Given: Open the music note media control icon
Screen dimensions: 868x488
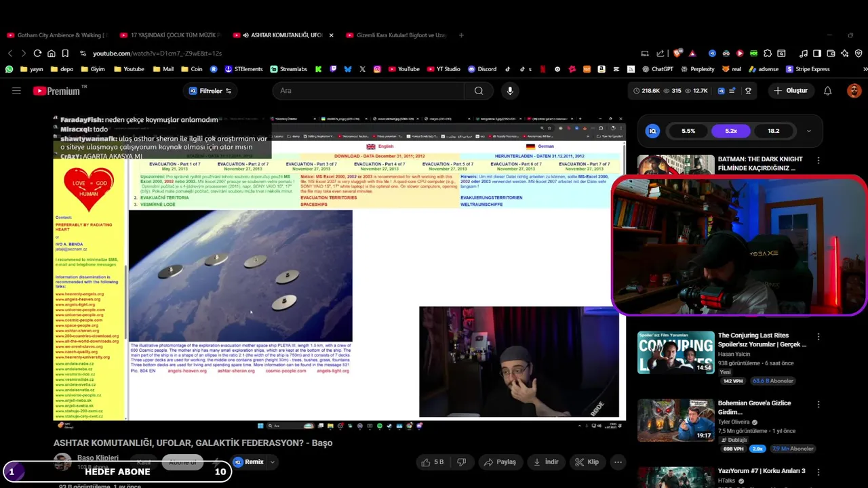Looking at the screenshot, I should [x=804, y=53].
